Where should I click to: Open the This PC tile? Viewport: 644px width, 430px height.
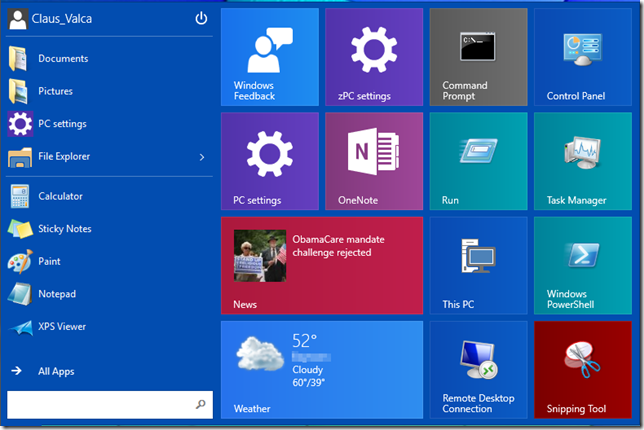tap(478, 266)
